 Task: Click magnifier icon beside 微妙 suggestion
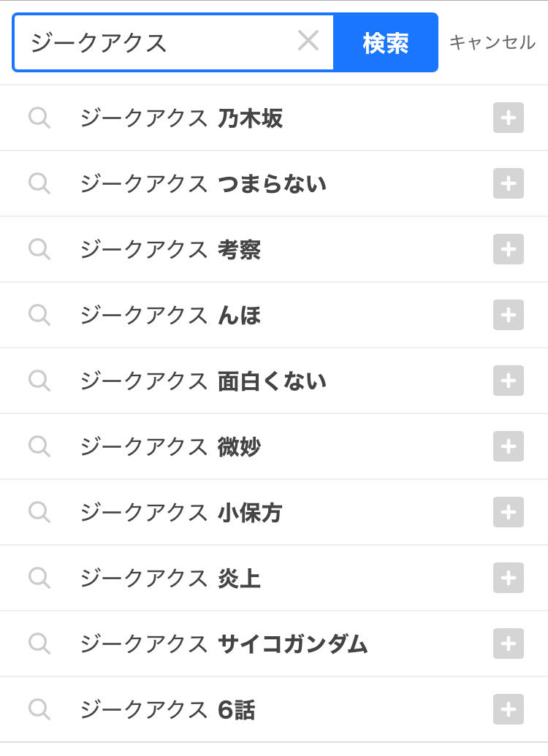39,446
